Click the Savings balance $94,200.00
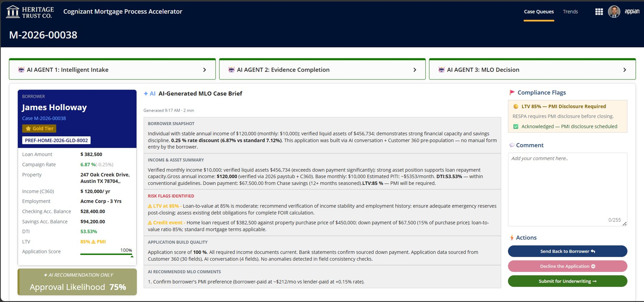The image size is (644, 302). 93,221
